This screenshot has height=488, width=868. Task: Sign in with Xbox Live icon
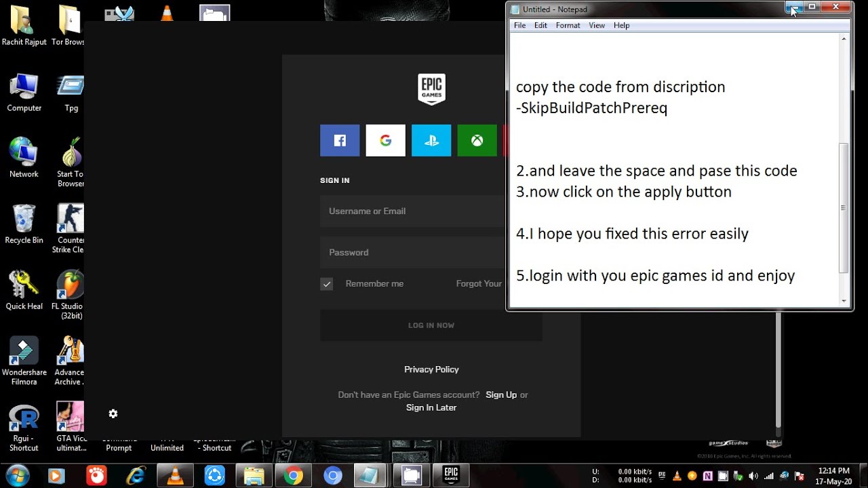[477, 140]
